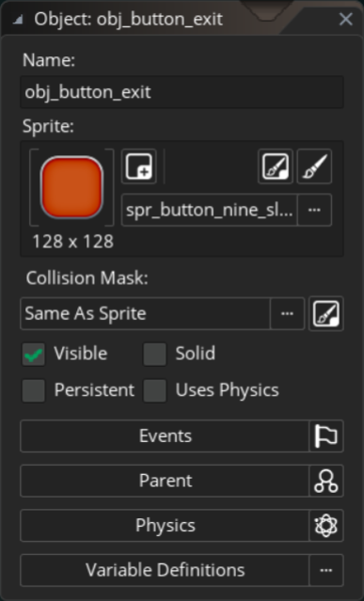
Task: Open the Parent button
Action: 165,481
